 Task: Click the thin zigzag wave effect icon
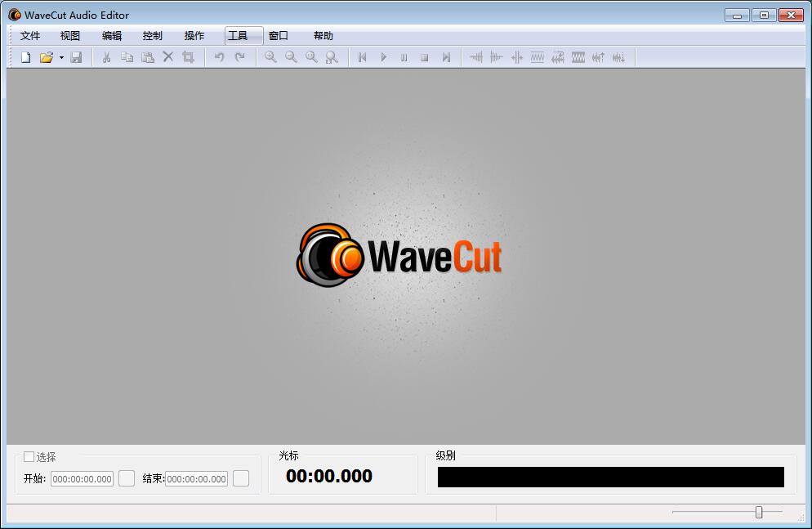pos(537,57)
